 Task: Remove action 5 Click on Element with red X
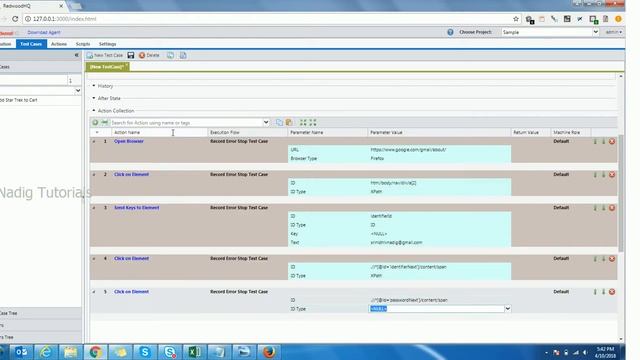pyautogui.click(x=612, y=292)
